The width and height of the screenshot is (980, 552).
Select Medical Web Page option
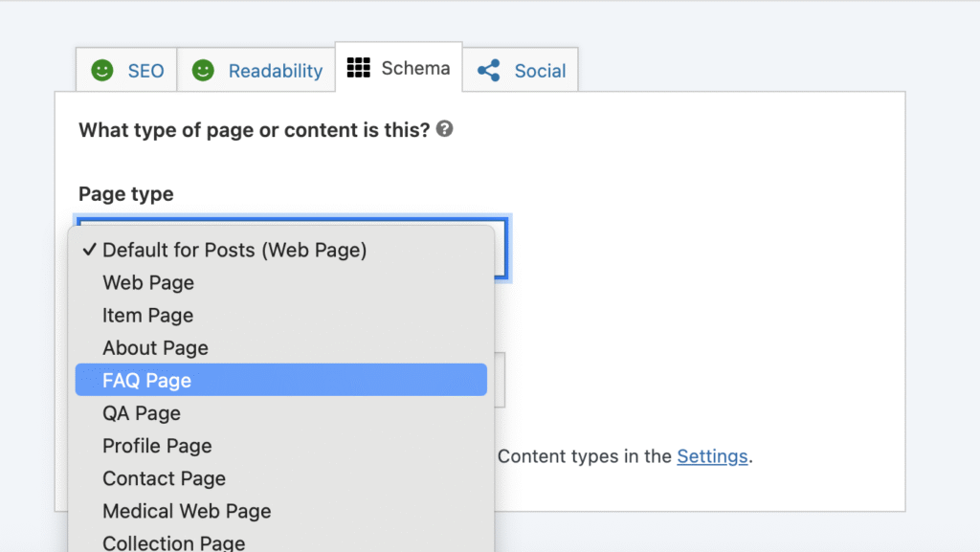tap(187, 511)
